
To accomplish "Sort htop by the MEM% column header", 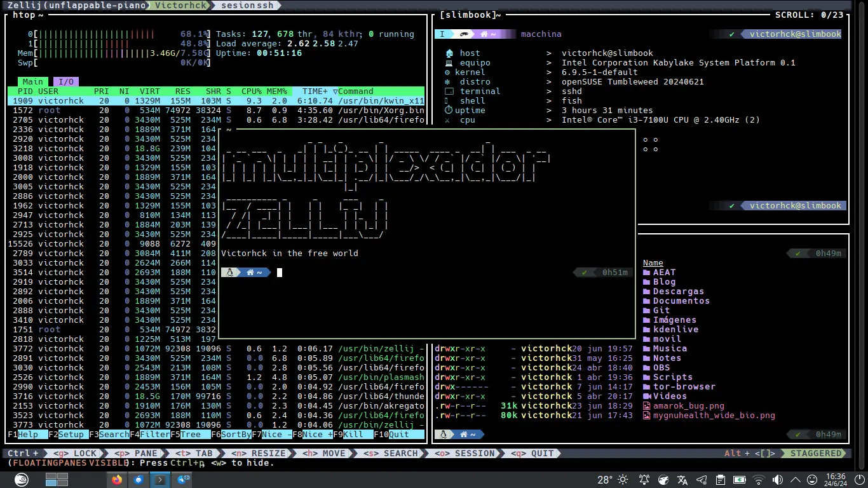I will click(x=277, y=91).
